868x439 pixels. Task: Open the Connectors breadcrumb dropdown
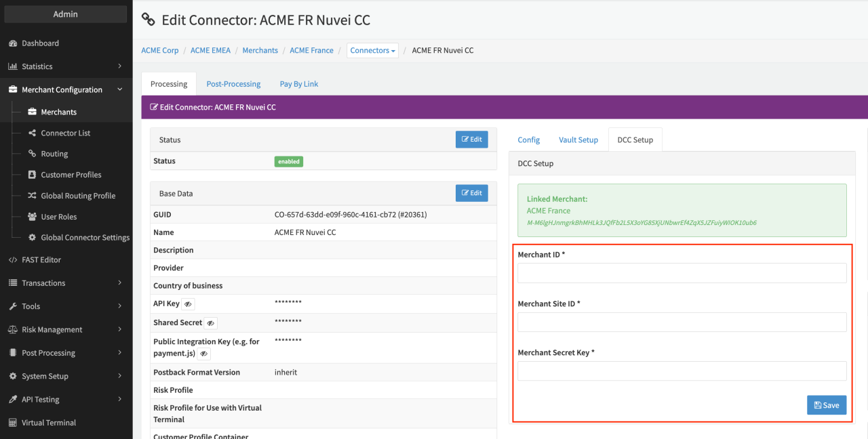click(x=372, y=51)
